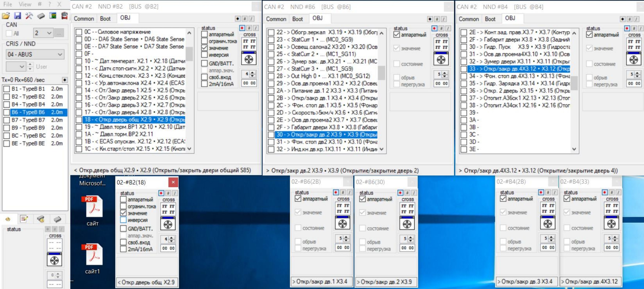The height and width of the screenshot is (289, 644).
Task: Save using the blue floppy disk icon
Action: click(17, 16)
